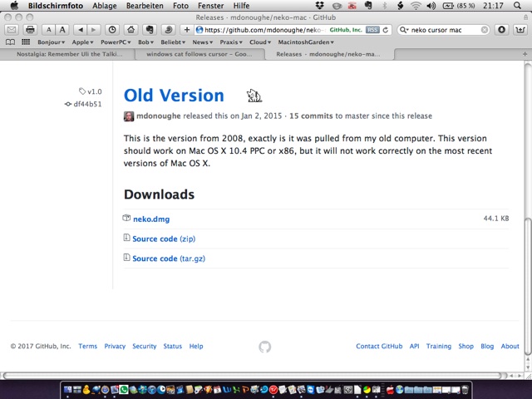Open Spotlight magnifying glass
Screen dimensions: 532x399
pos(517,6)
